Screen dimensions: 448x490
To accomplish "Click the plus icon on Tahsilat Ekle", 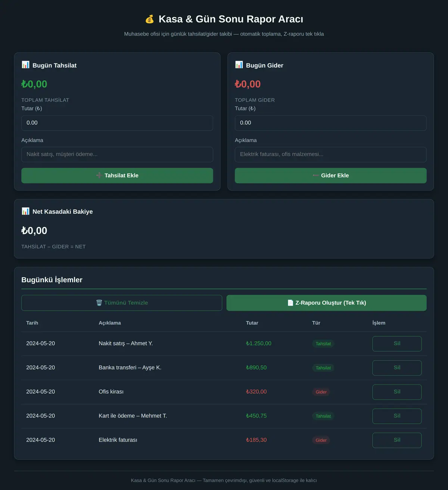I will click(x=99, y=175).
